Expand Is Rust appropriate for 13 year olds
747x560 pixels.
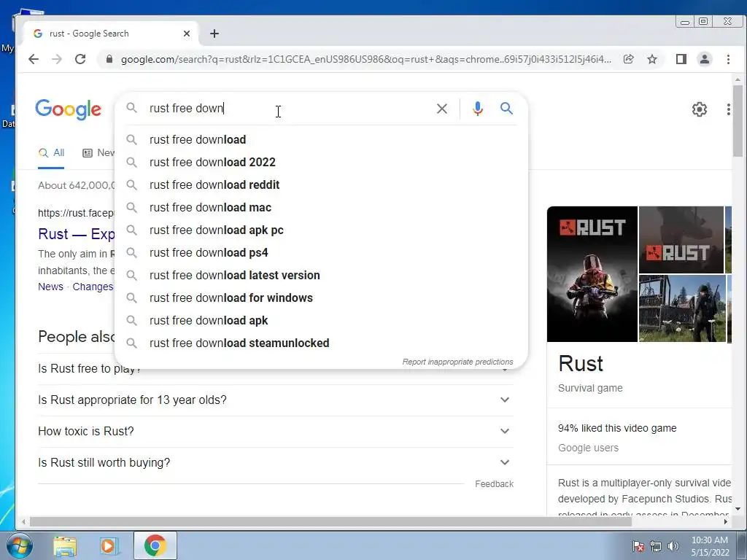pyautogui.click(x=275, y=400)
